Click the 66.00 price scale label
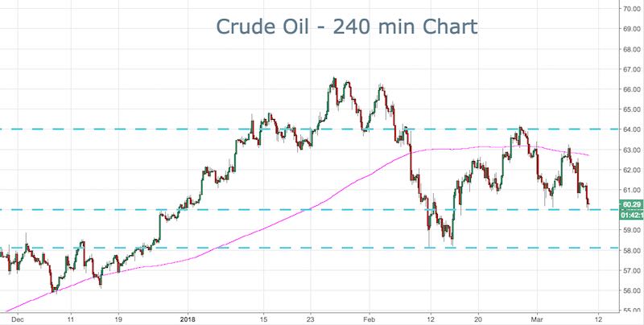Image resolution: width=644 pixels, height=325 pixels. point(630,89)
